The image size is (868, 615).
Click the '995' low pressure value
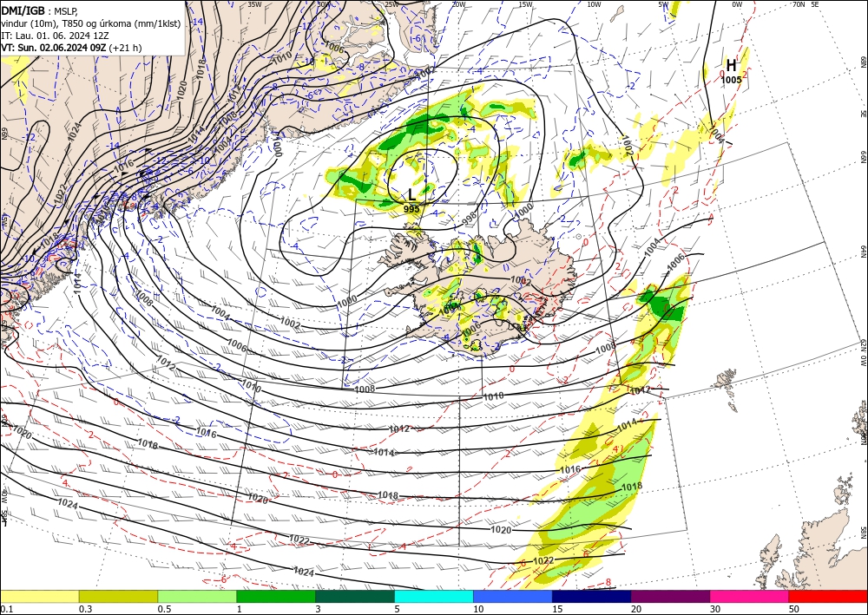[411, 209]
